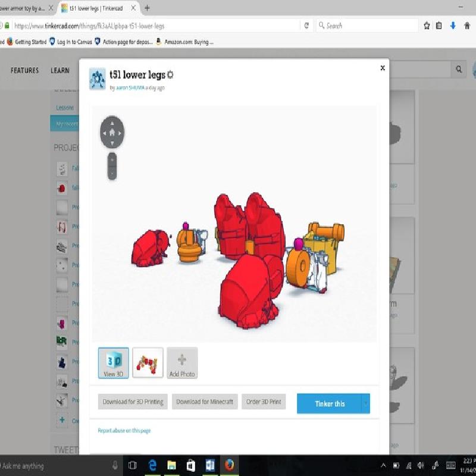Rotate the view left with the left arrow
The height and width of the screenshot is (476, 476).
coord(105,133)
